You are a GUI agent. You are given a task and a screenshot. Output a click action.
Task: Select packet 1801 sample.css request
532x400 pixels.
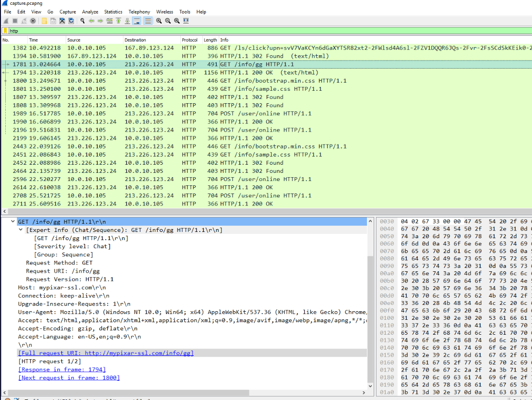pyautogui.click(x=266, y=89)
